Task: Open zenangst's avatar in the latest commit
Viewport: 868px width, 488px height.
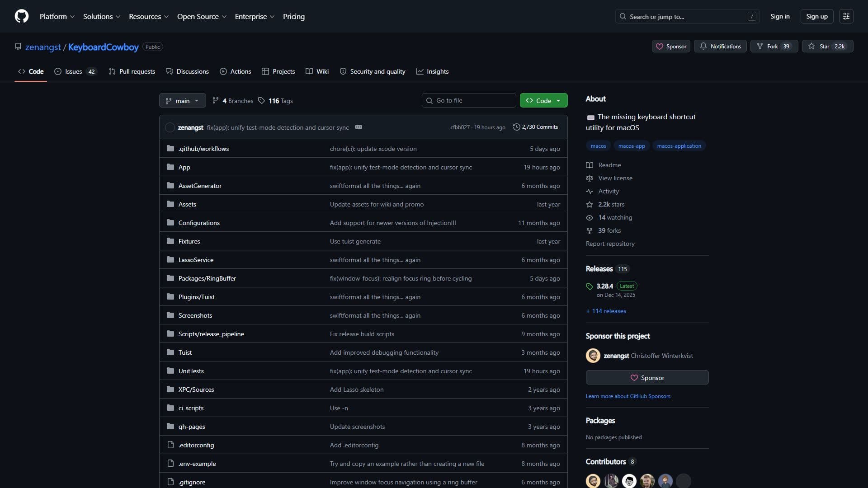Action: [x=170, y=127]
